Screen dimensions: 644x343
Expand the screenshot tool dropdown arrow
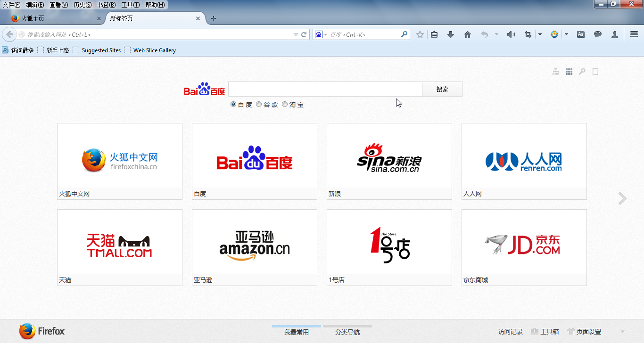coord(540,34)
